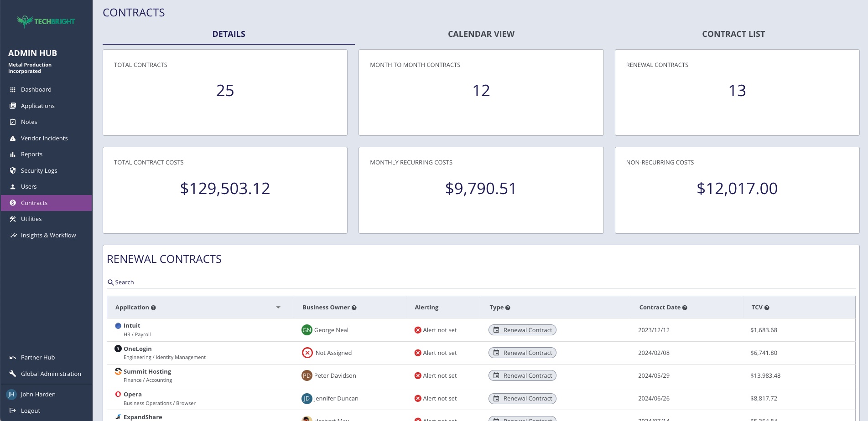Toggle the Opera Alert not set indicator

[417, 399]
